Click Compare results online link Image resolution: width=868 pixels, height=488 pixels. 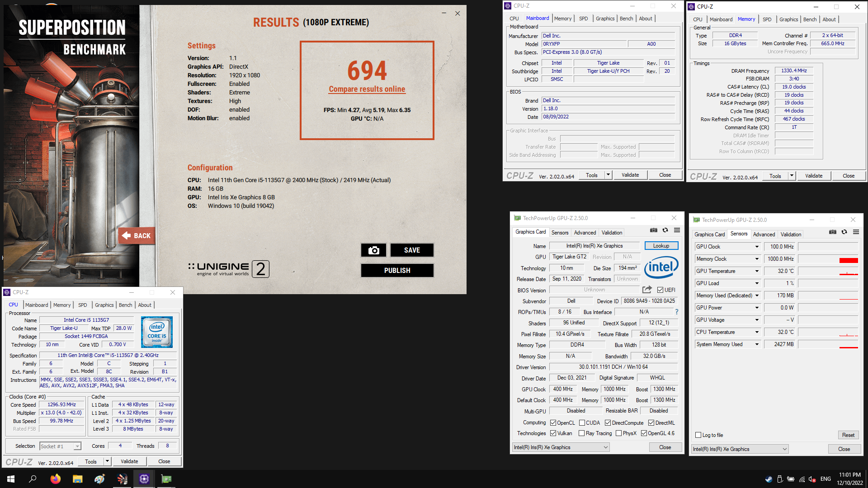[x=367, y=89]
